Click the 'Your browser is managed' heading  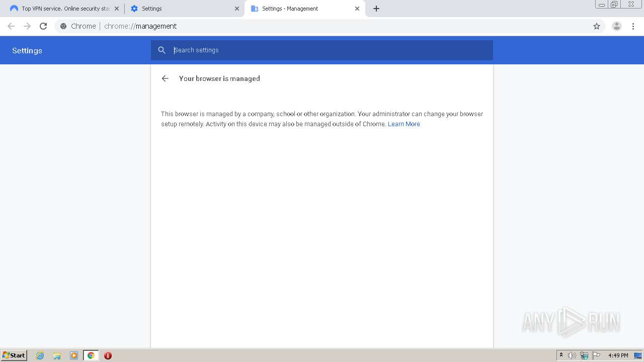219,78
